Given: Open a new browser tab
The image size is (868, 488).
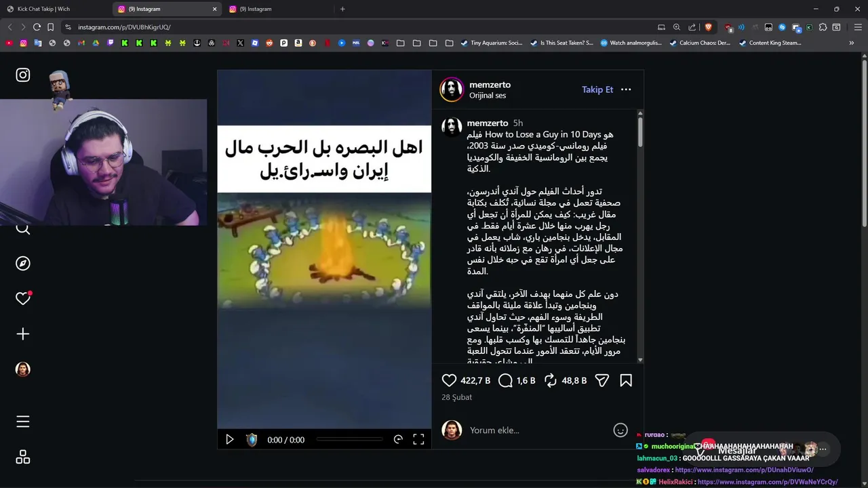Looking at the screenshot, I should [342, 9].
